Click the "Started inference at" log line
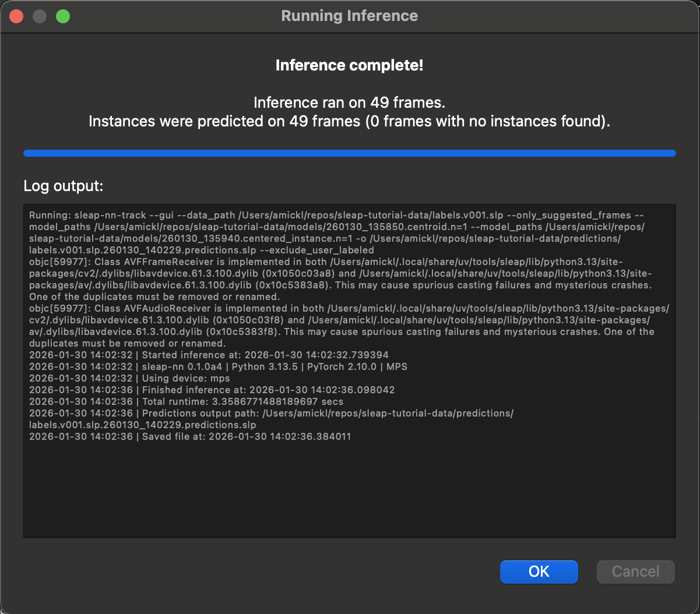This screenshot has width=700, height=614. coord(209,355)
